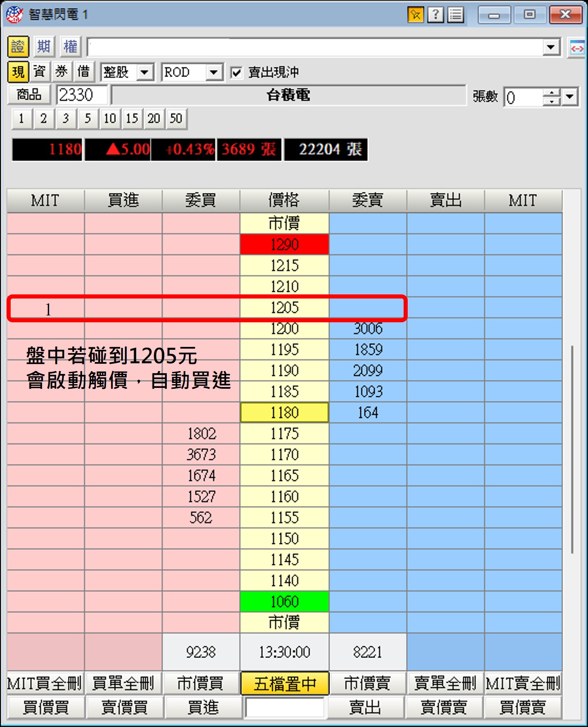Click the MIT buy order cell showing 1

(46, 308)
